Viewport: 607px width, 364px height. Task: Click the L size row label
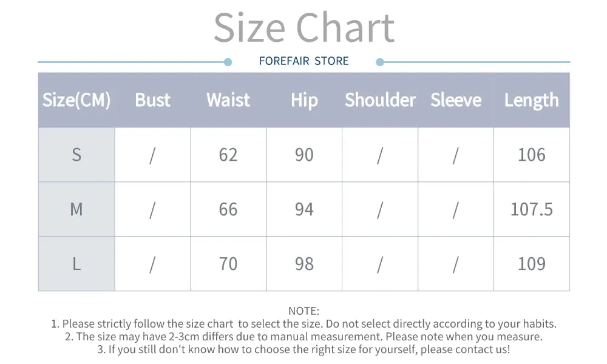(76, 264)
